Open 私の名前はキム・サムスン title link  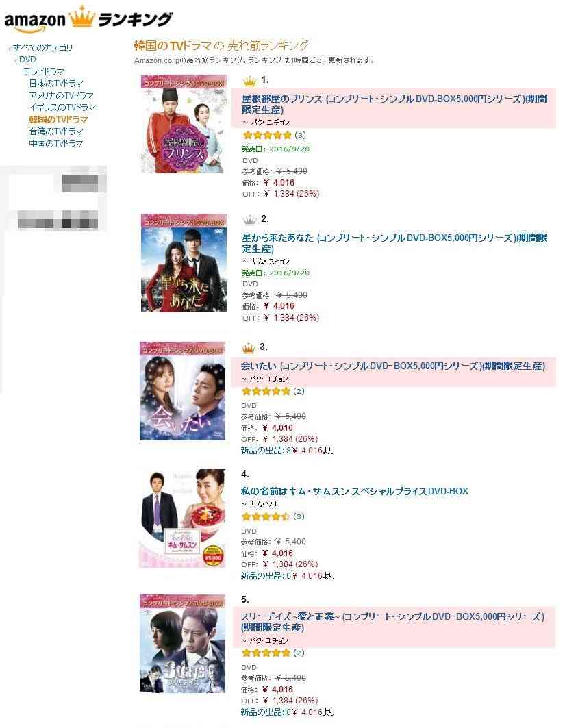click(x=354, y=491)
